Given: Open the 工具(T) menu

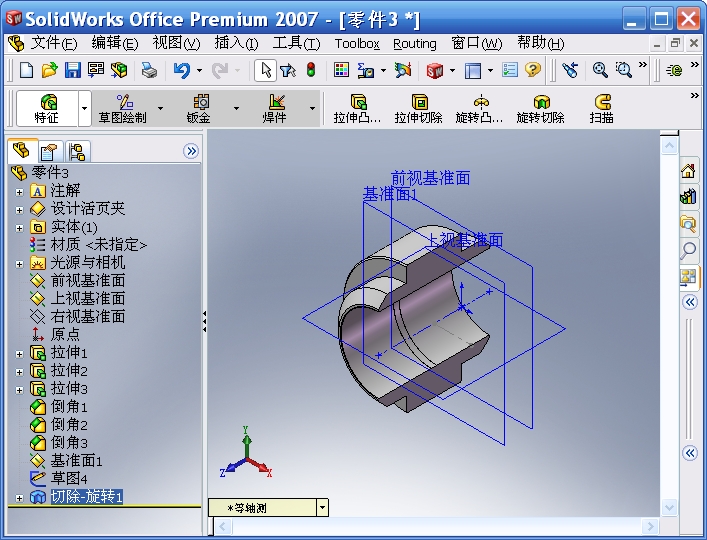Looking at the screenshot, I should click(x=296, y=43).
